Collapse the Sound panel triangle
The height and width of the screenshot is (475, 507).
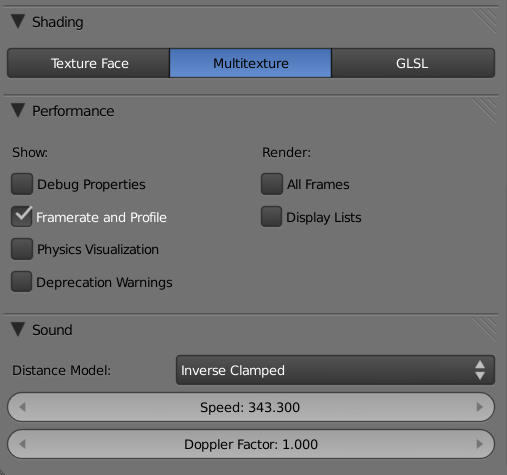click(x=18, y=329)
